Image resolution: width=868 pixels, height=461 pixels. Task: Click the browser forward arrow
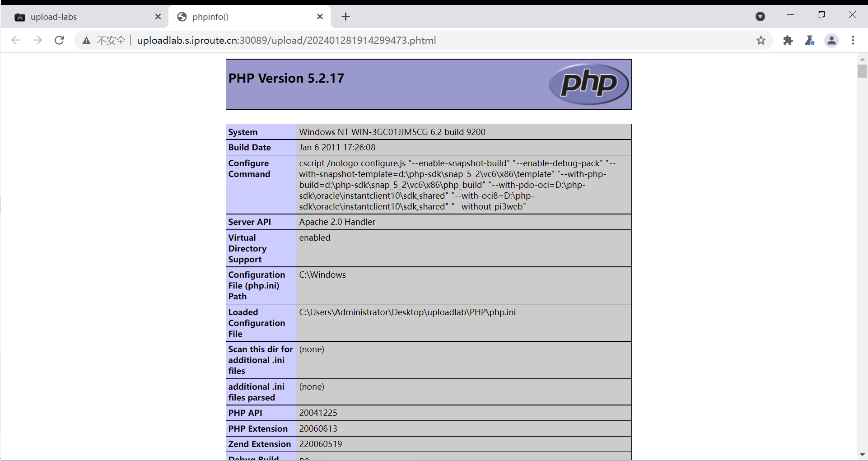point(37,40)
